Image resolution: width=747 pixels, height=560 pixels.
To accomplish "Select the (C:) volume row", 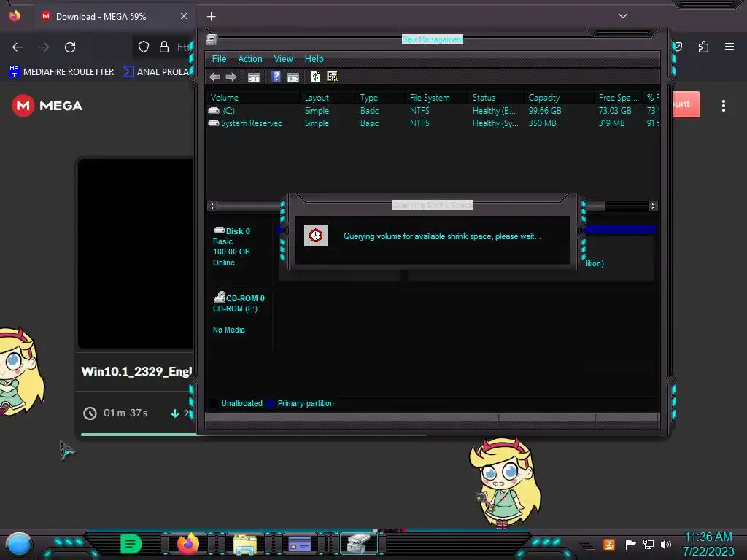I will 433,111.
